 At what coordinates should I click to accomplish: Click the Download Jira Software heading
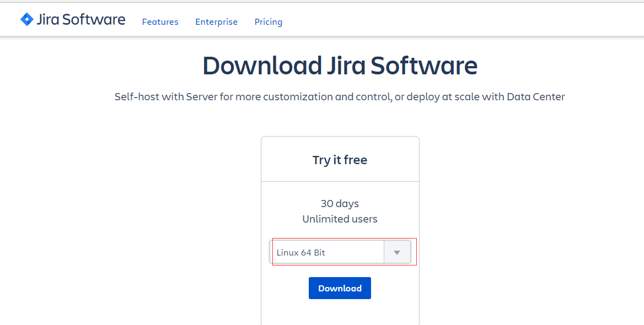(x=340, y=66)
